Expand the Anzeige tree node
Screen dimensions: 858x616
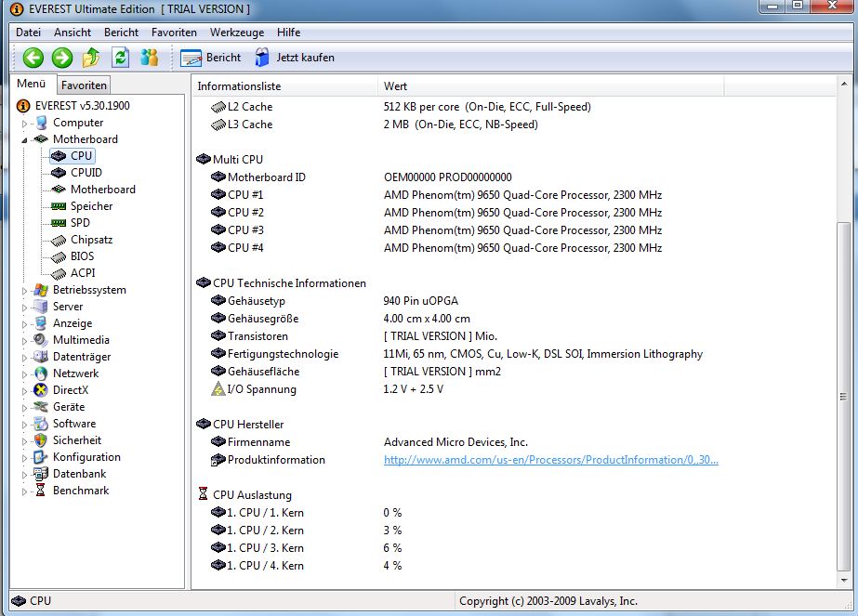point(24,324)
